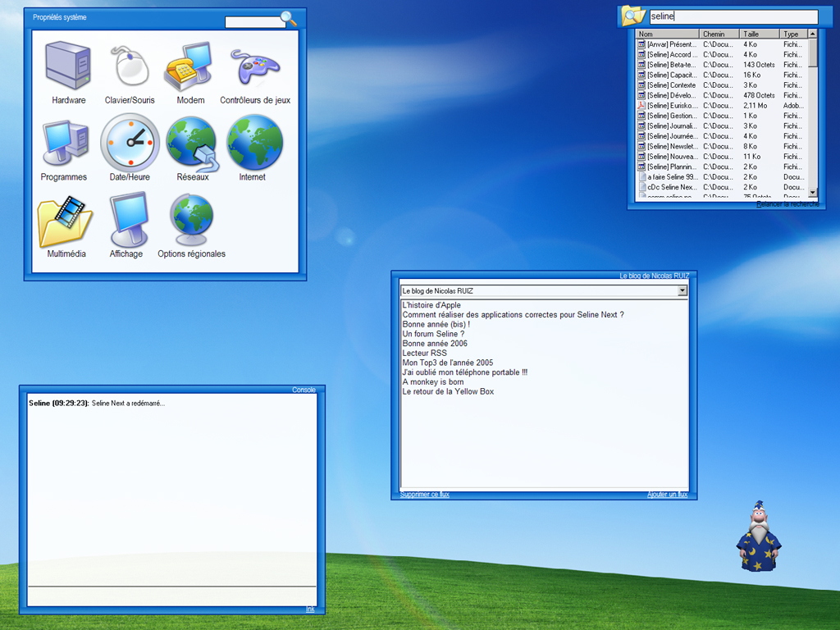Expand the blog feed selection dropdown
The height and width of the screenshot is (630, 840).
pos(682,290)
